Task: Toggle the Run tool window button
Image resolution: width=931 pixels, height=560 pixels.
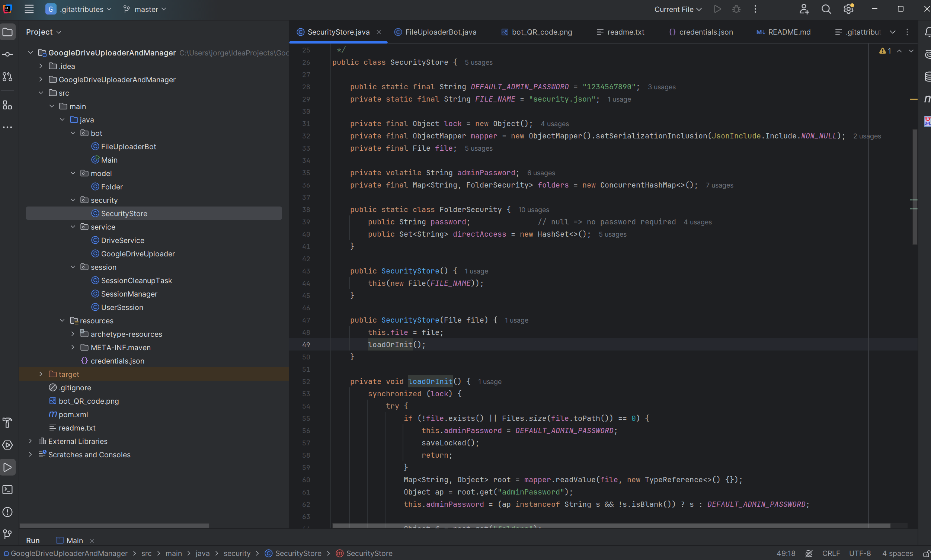Action: [7, 467]
